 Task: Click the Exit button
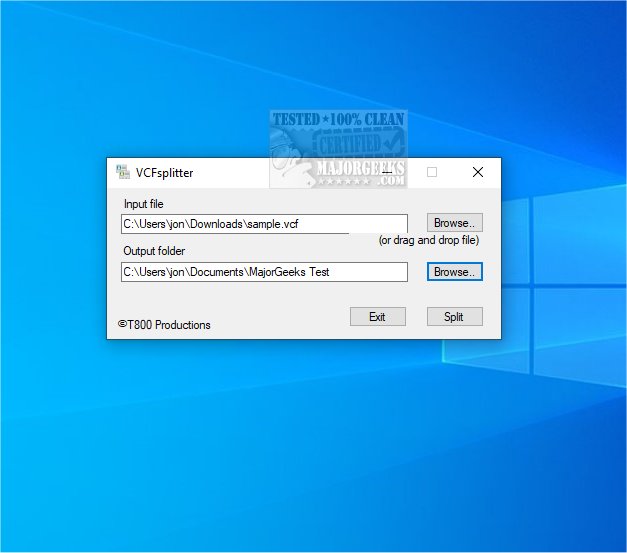tap(378, 316)
